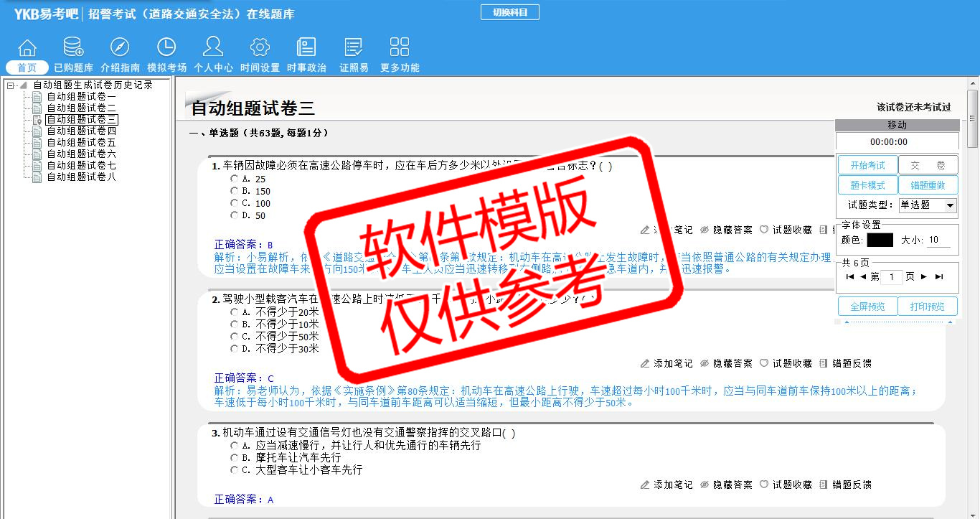This screenshot has width=980, height=519.
Task: Click the 切换科目 button
Action: click(509, 12)
